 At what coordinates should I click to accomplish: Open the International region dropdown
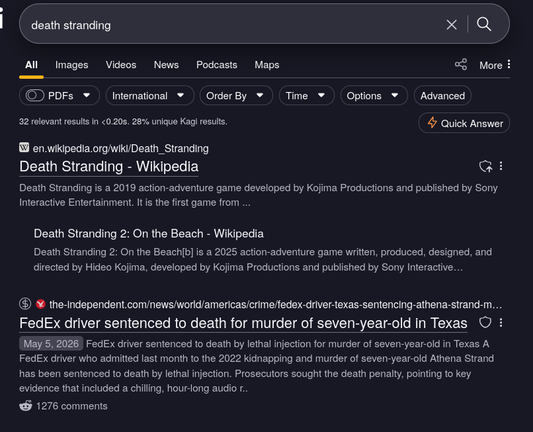click(150, 96)
